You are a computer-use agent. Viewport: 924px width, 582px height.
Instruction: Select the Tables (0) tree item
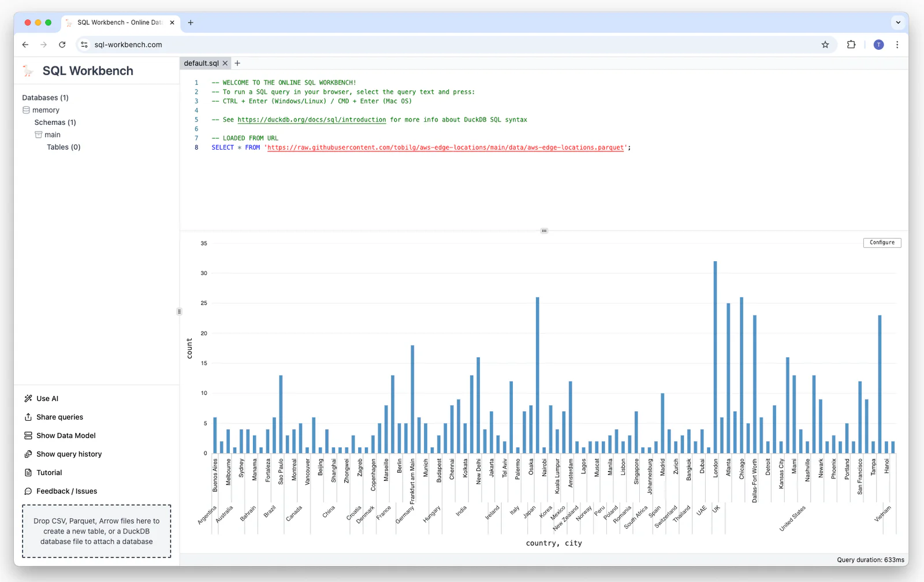64,147
